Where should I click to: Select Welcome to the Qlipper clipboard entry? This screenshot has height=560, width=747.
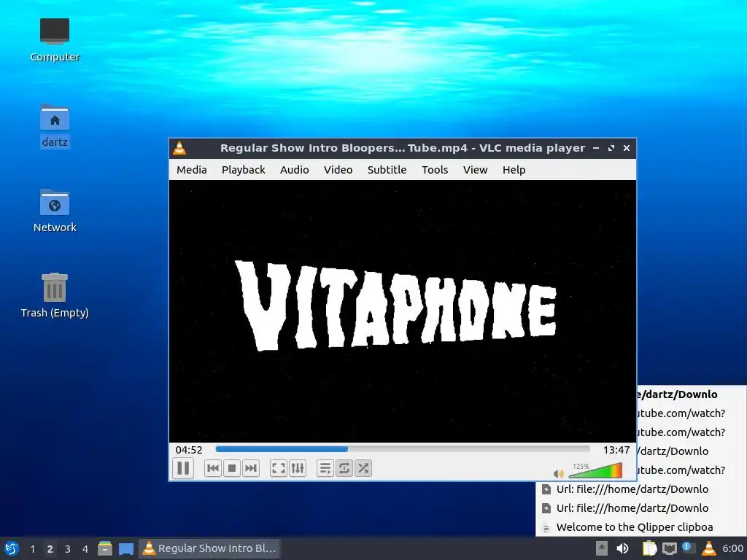click(641, 527)
